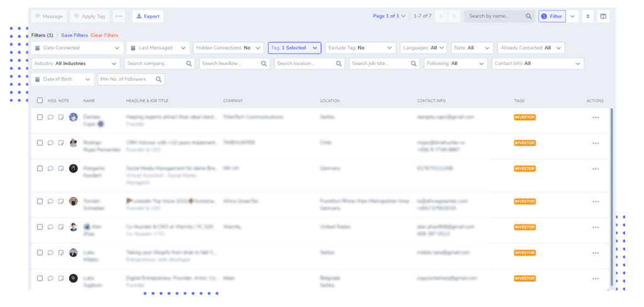Viewport: 644px width, 307px height.
Task: Check the fourth connection row checkbox
Action: (40, 201)
